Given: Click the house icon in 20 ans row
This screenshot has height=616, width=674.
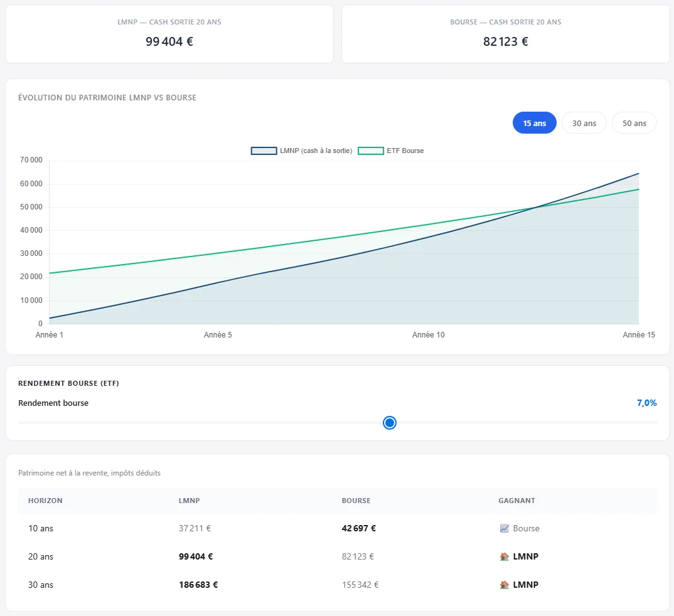Looking at the screenshot, I should (x=504, y=556).
